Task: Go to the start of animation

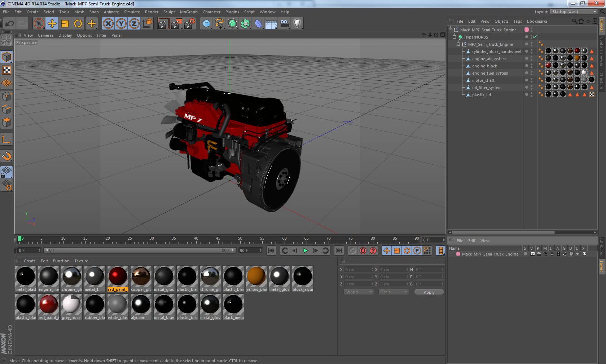Action: (271, 250)
